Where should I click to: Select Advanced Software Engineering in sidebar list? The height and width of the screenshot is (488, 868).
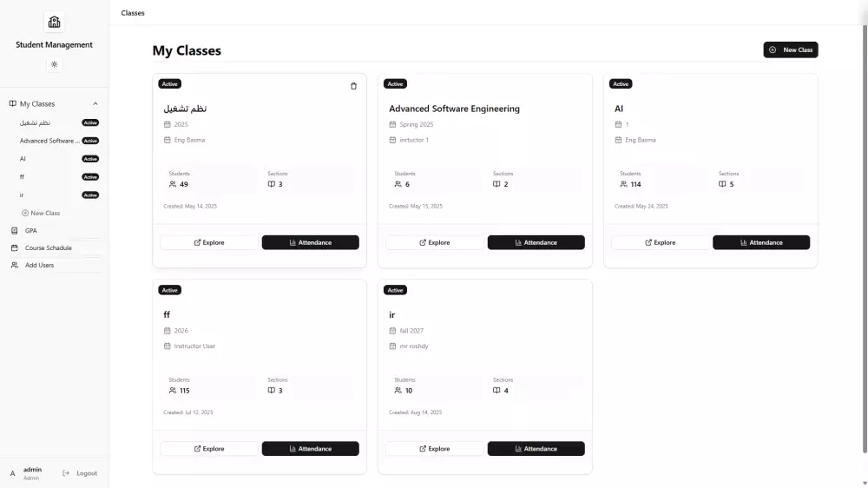(49, 141)
